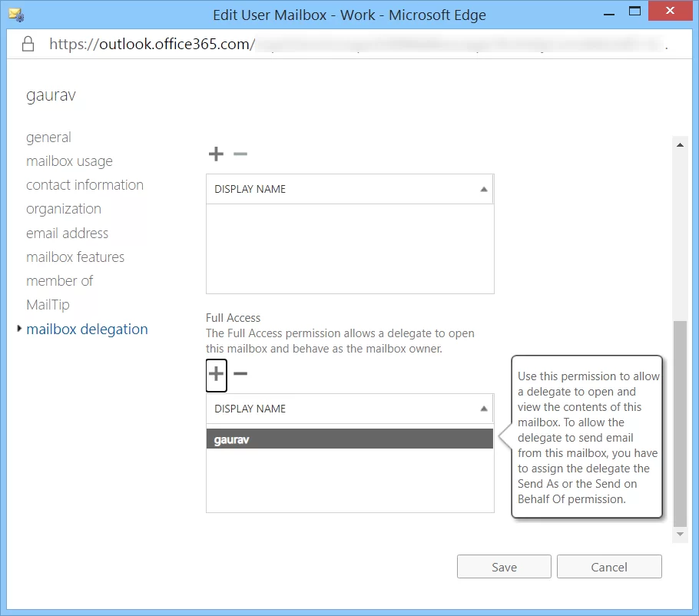Open the email address section

coord(67,233)
